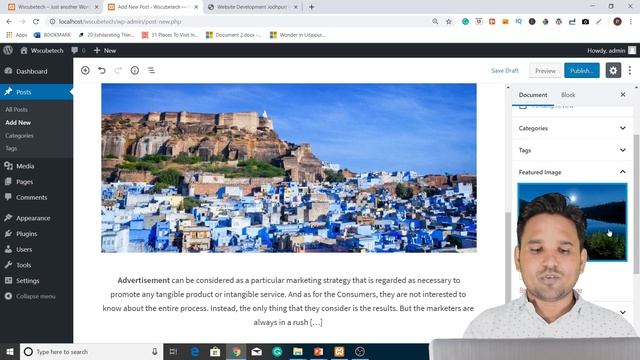
Task: Select Add New under Posts
Action: [x=18, y=122]
